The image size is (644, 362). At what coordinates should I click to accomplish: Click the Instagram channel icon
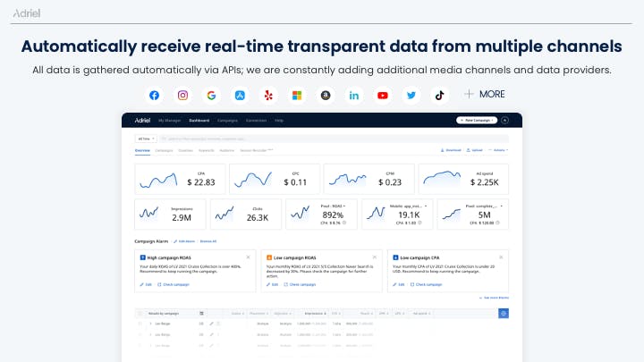coord(182,96)
